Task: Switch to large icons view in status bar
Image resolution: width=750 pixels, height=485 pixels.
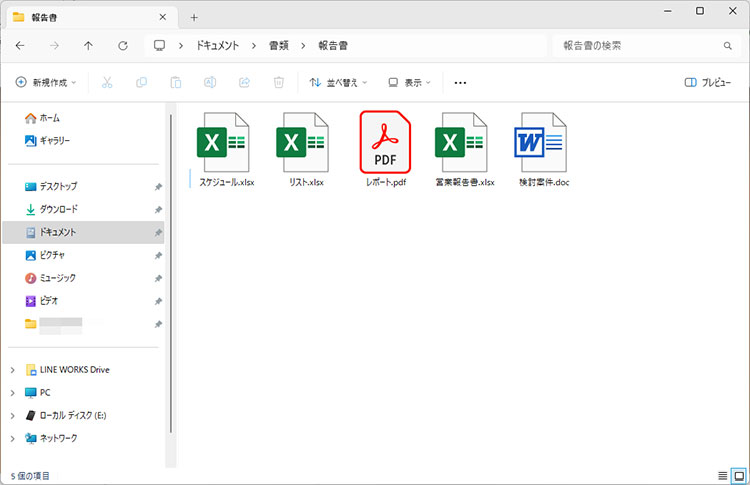Action: [738, 475]
